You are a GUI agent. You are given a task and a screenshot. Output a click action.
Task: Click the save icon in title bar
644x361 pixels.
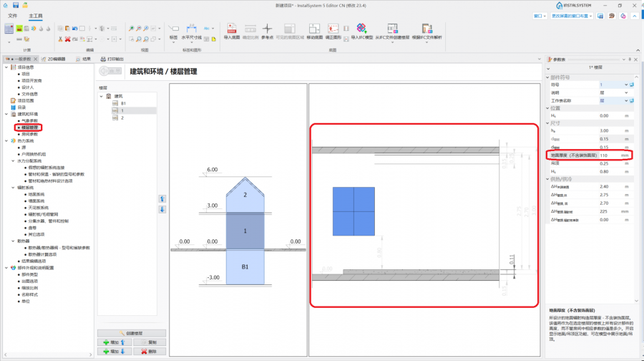coord(16,5)
